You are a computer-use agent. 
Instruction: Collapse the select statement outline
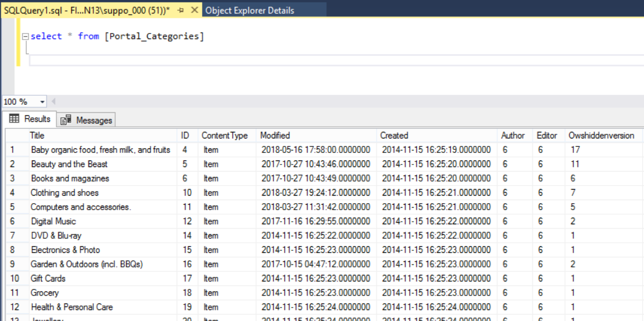point(25,37)
